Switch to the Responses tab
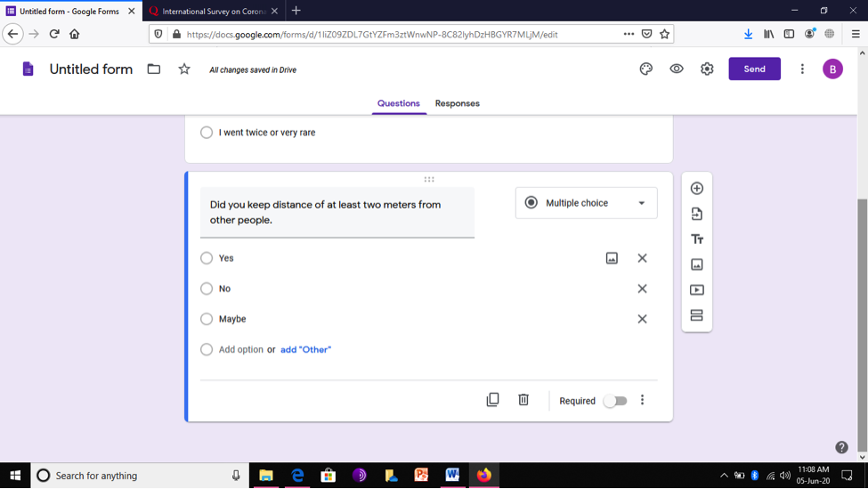This screenshot has height=489, width=868. 458,103
